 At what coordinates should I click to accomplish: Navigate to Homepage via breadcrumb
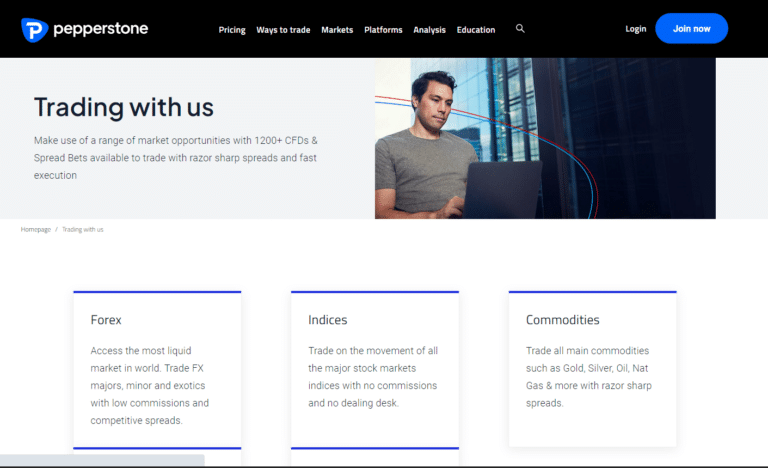35,230
